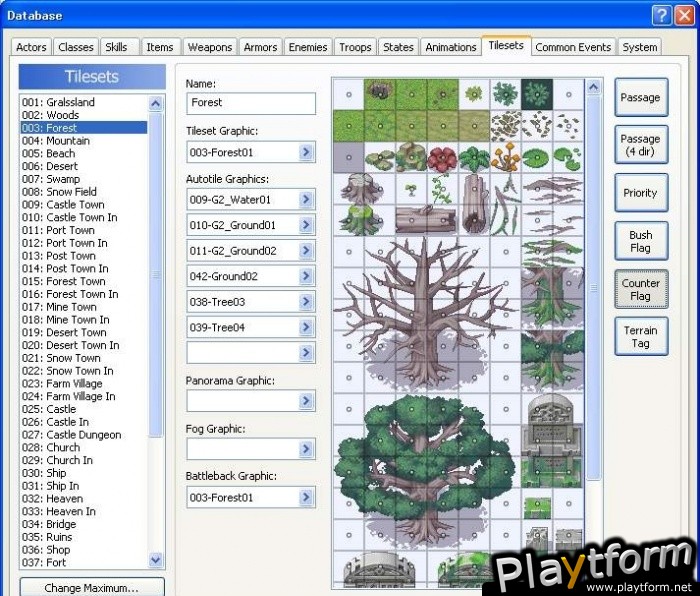The width and height of the screenshot is (700, 596).
Task: Open the Fog Graphic chooser arrow
Action: click(x=306, y=449)
